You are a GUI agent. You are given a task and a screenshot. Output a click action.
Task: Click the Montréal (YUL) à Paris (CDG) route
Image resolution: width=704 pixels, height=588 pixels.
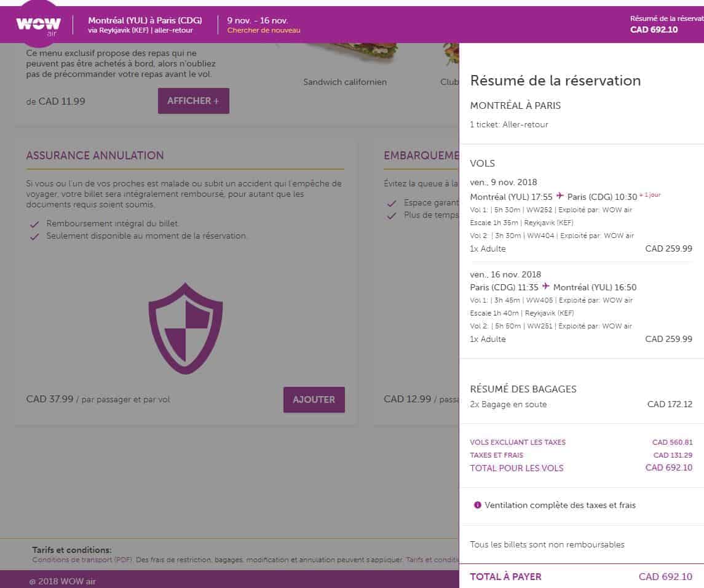[x=144, y=20]
